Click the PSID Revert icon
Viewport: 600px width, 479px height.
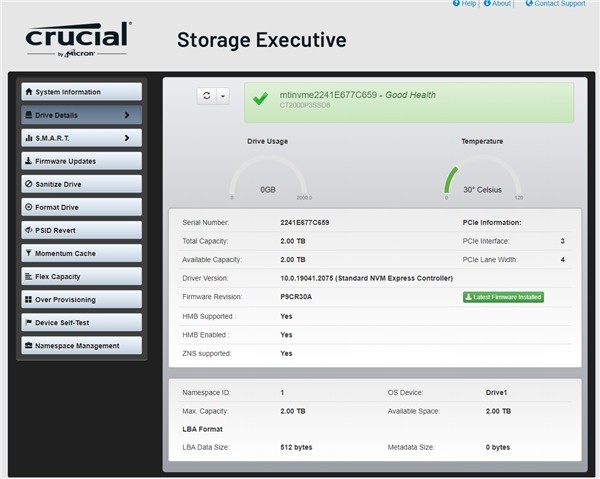28,230
